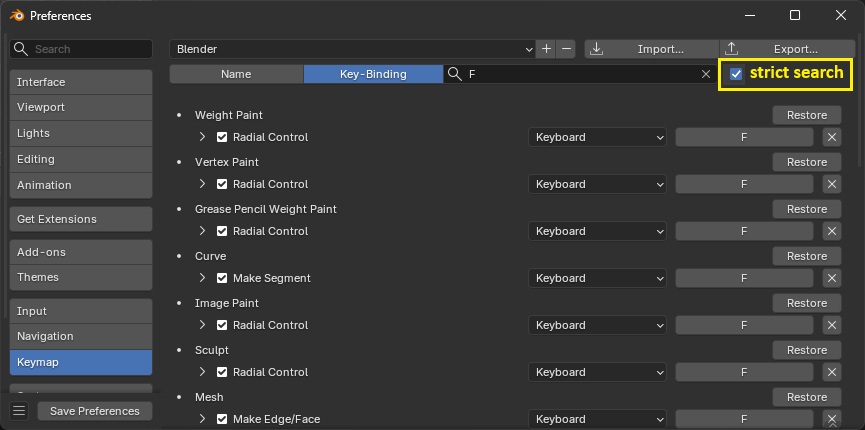The width and height of the screenshot is (865, 430).
Task: Restore the Sculpt keymap
Action: tap(807, 350)
